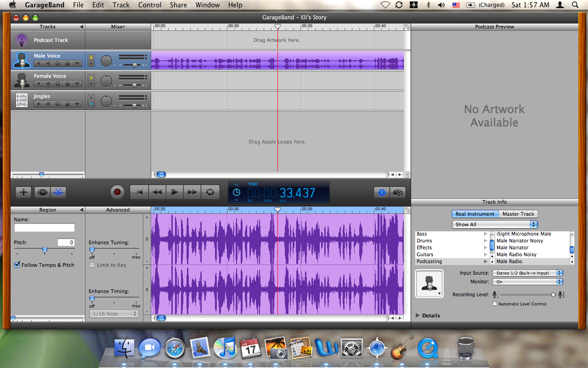Enable recording on the Jingles track
Viewport: 588px width, 368px height.
(39, 104)
